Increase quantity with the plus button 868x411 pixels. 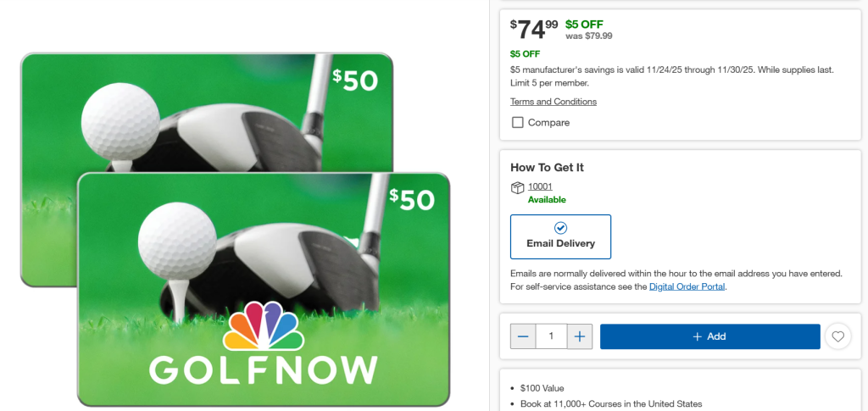[x=579, y=336]
